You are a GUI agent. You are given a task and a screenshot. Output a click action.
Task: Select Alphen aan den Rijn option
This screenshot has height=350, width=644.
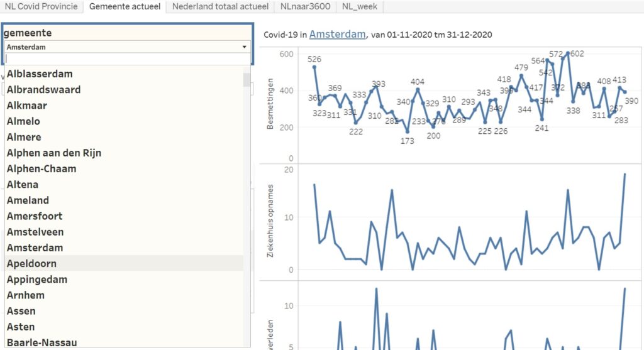pos(54,153)
